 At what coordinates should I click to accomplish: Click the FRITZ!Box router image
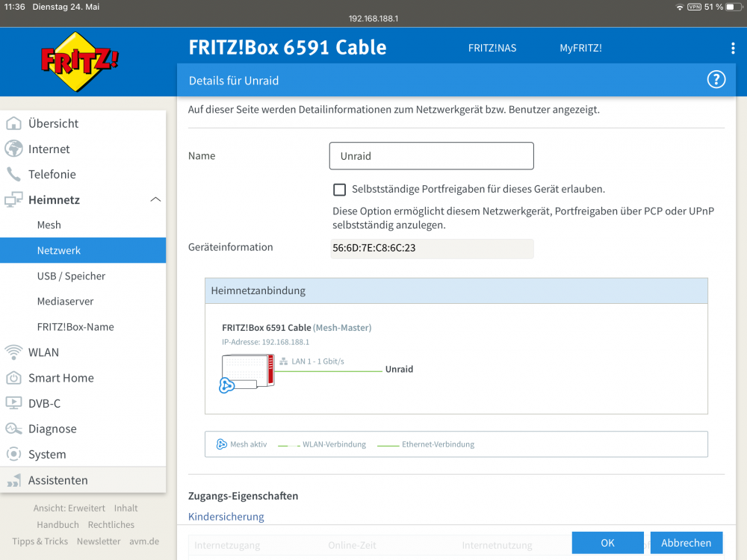[248, 372]
